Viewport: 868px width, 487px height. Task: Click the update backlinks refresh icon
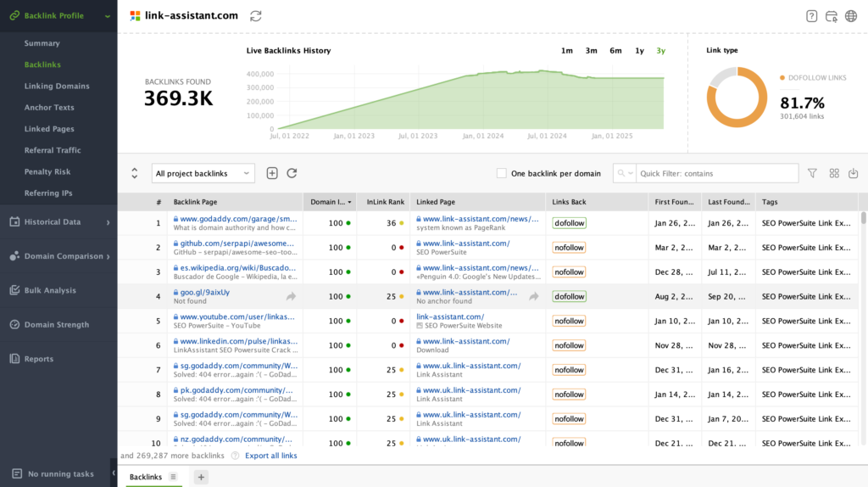pyautogui.click(x=292, y=173)
